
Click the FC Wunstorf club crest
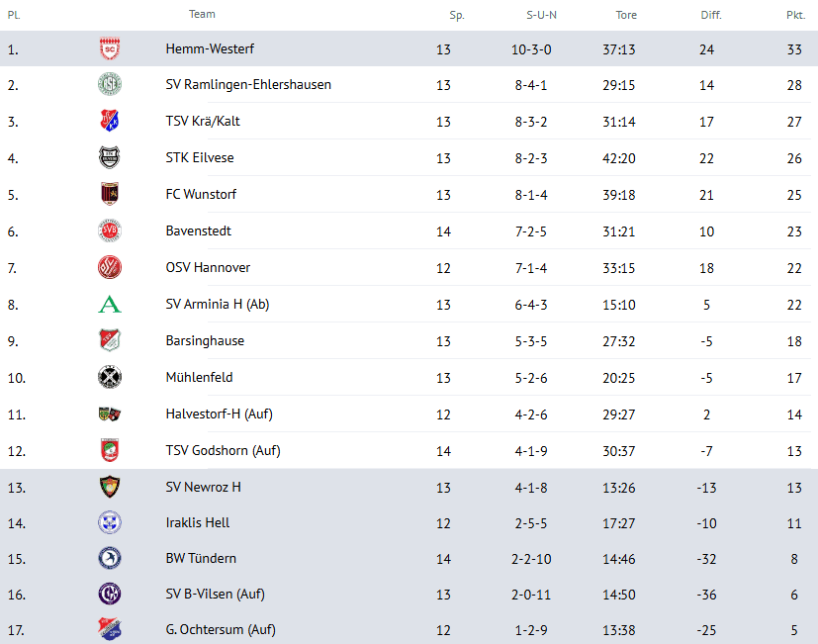point(110,195)
